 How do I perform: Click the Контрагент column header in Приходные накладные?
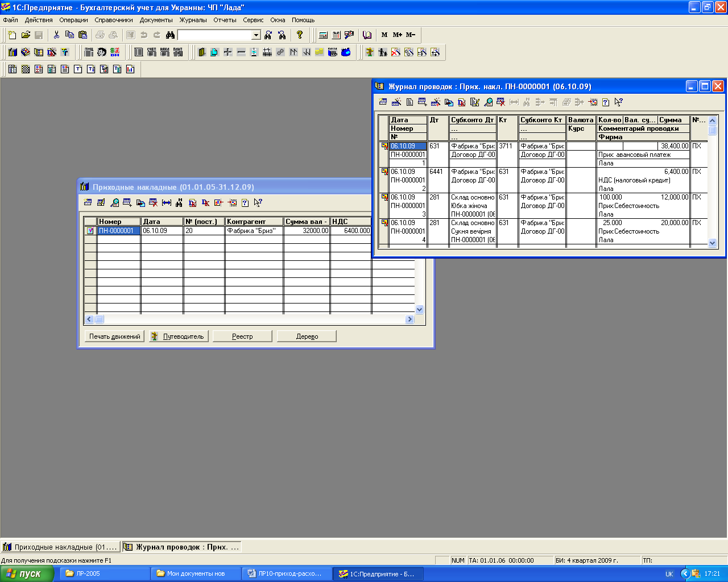click(x=254, y=222)
